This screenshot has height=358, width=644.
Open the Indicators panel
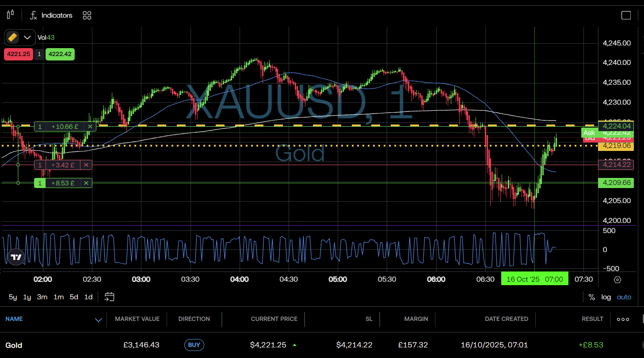(x=51, y=15)
